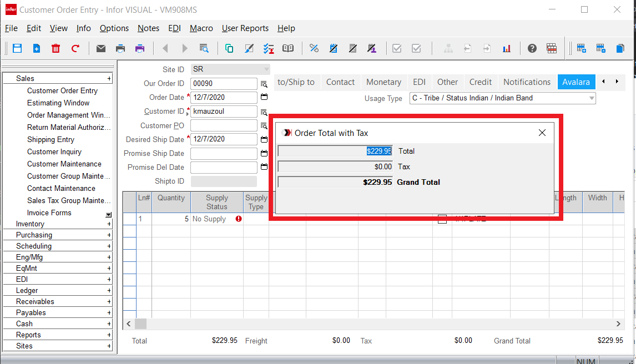Click the checklist with person icon
This screenshot has height=364, width=636.
(269, 48)
